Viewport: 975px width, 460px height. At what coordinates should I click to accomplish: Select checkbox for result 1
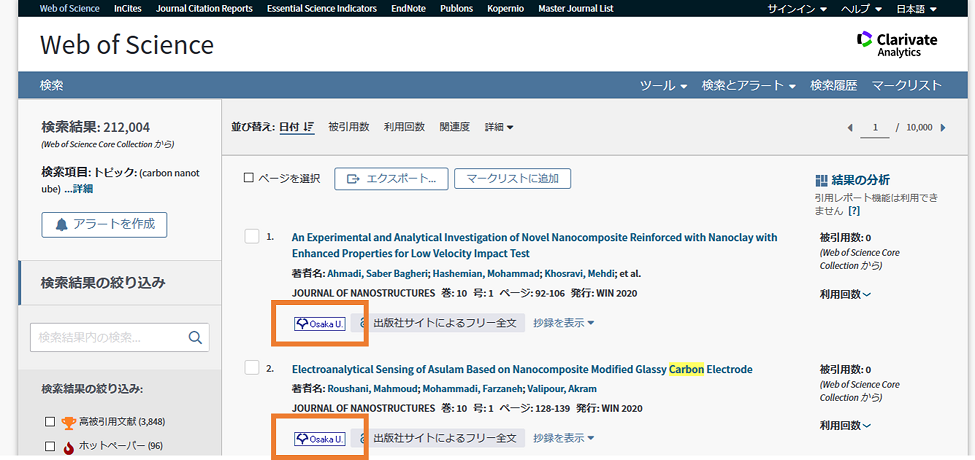click(252, 237)
